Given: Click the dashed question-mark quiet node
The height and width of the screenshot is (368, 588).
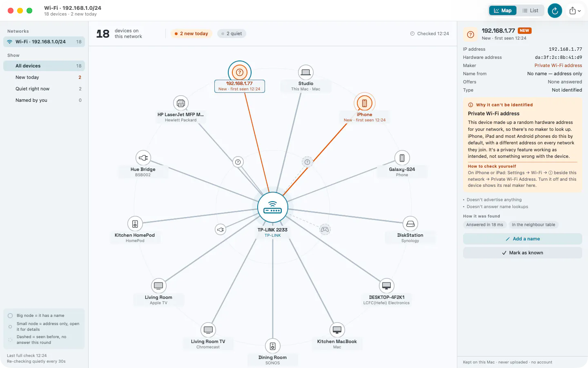Looking at the screenshot, I should [307, 162].
